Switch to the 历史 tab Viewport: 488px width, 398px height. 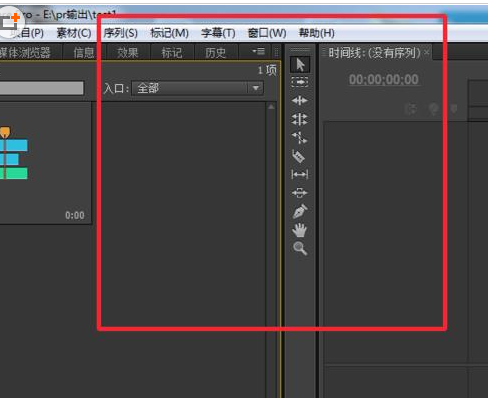point(215,52)
